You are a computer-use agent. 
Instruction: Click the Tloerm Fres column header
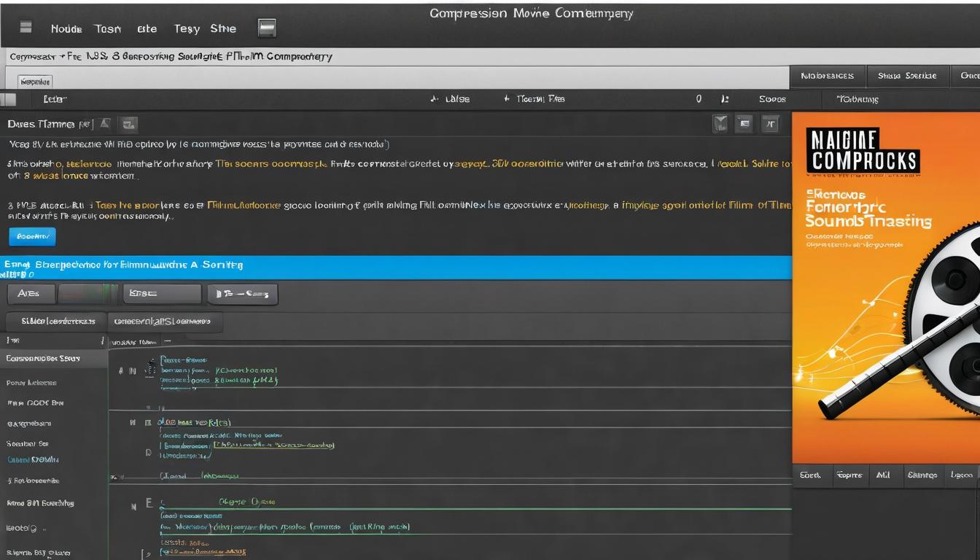[540, 99]
